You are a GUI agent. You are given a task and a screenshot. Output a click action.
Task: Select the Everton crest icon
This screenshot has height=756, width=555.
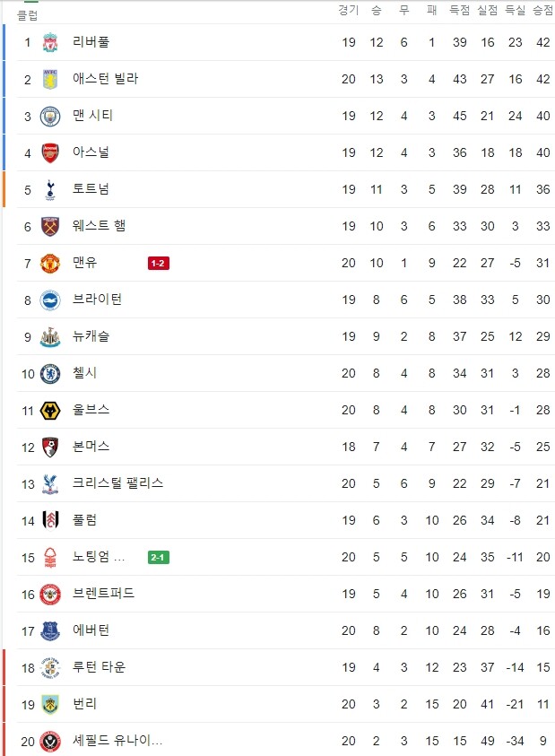pos(50,631)
